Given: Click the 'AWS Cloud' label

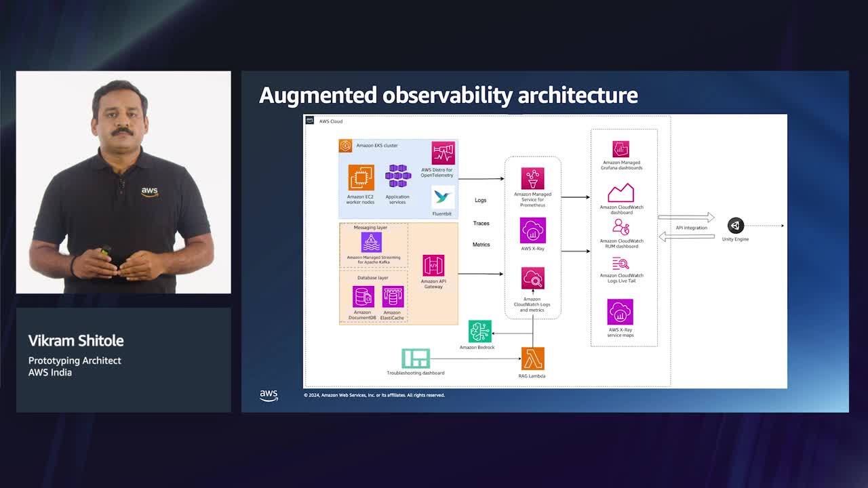Looking at the screenshot, I should (331, 121).
